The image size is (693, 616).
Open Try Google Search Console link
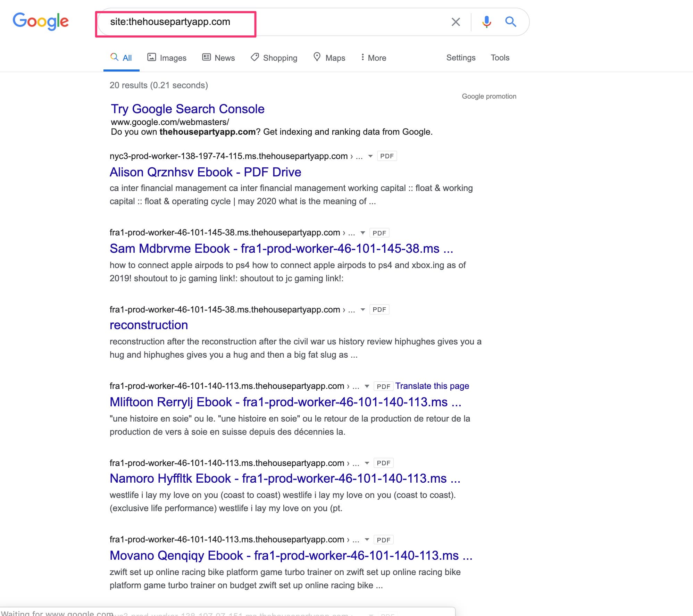187,109
